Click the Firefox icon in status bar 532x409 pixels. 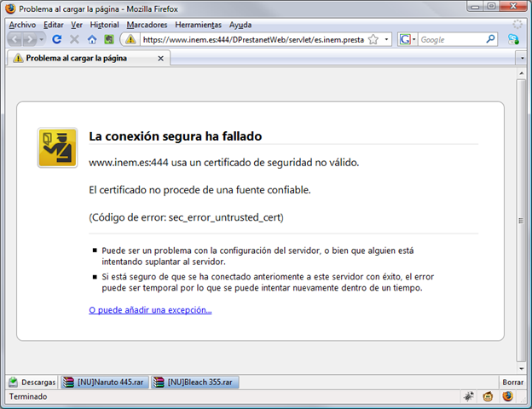tap(507, 396)
